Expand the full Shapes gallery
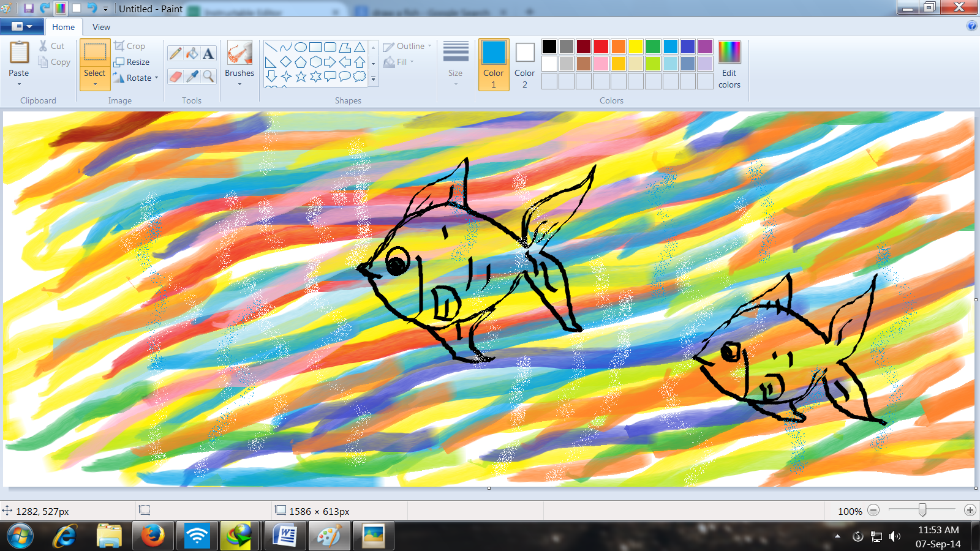Screen dimensions: 980x551 pos(374,79)
